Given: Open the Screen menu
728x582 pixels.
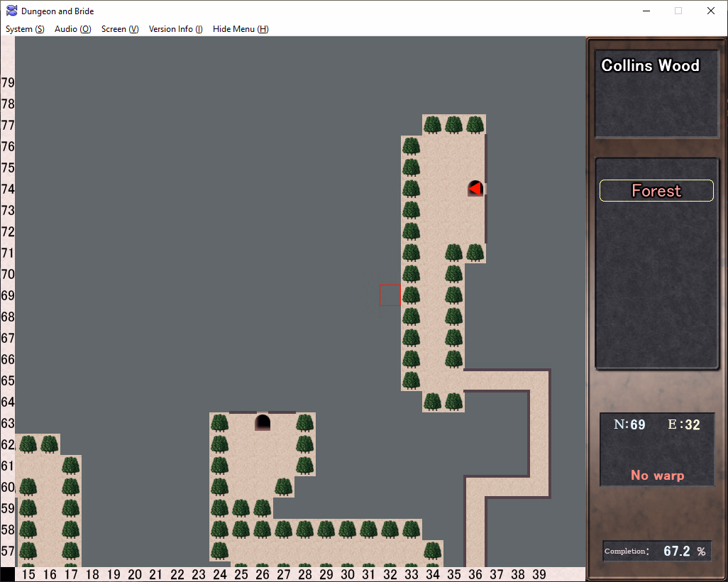Looking at the screenshot, I should pyautogui.click(x=120, y=29).
